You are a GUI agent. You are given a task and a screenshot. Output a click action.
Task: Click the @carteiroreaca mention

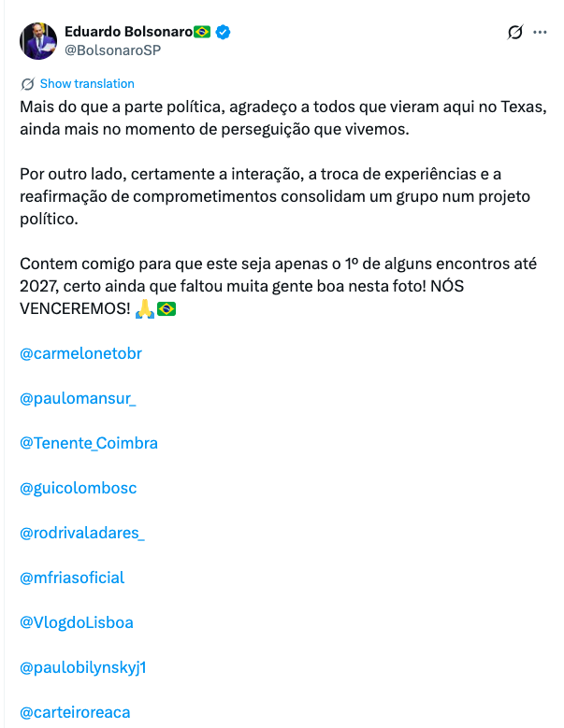(75, 712)
